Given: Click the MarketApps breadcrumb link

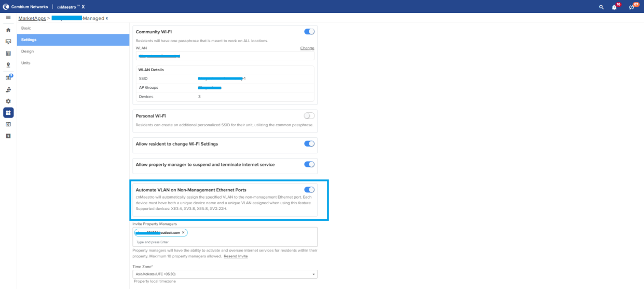Looking at the screenshot, I should tap(32, 18).
